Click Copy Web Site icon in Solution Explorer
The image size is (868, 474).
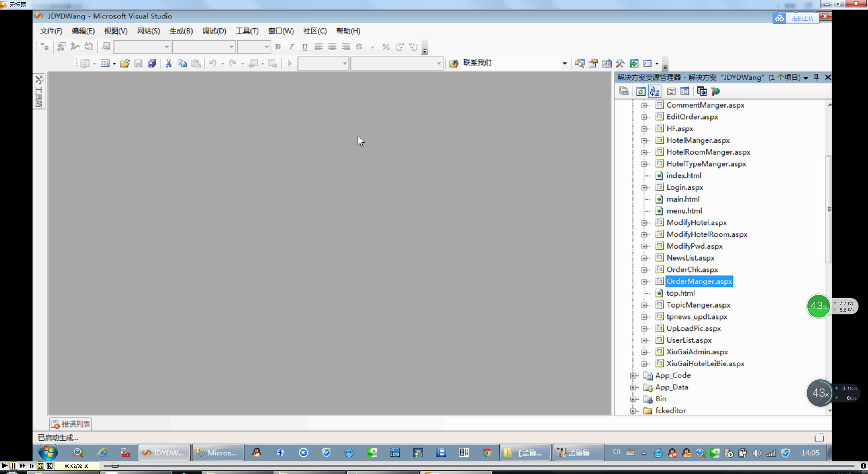pos(702,91)
